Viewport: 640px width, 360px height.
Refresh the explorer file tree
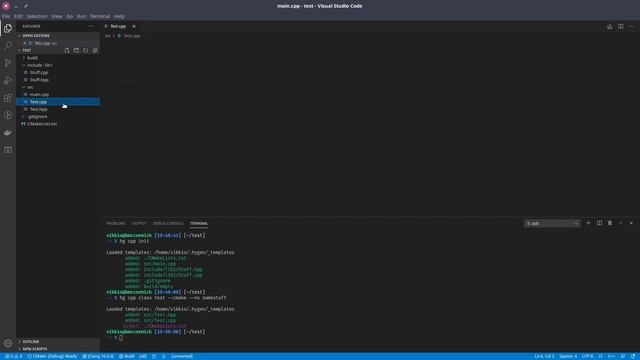point(86,50)
